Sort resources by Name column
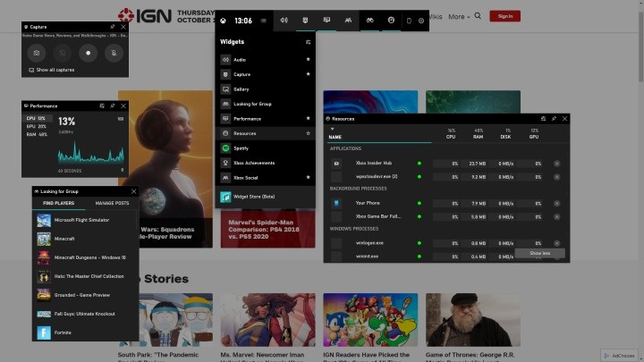The image size is (644, 362). pyautogui.click(x=335, y=137)
